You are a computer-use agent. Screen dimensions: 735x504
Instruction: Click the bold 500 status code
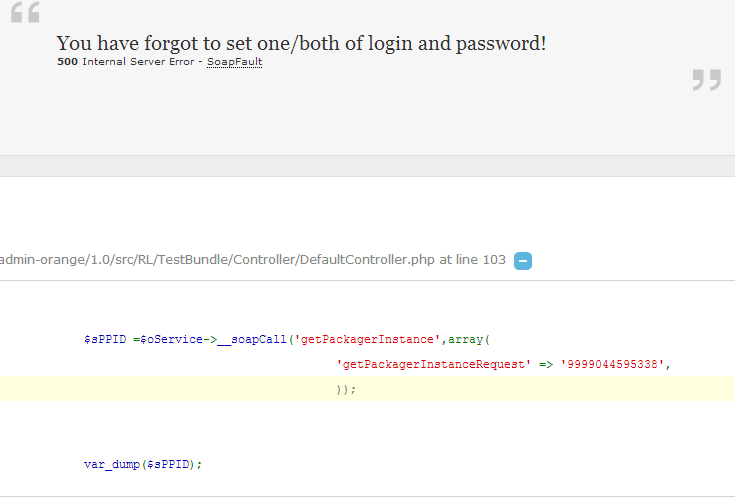67,62
